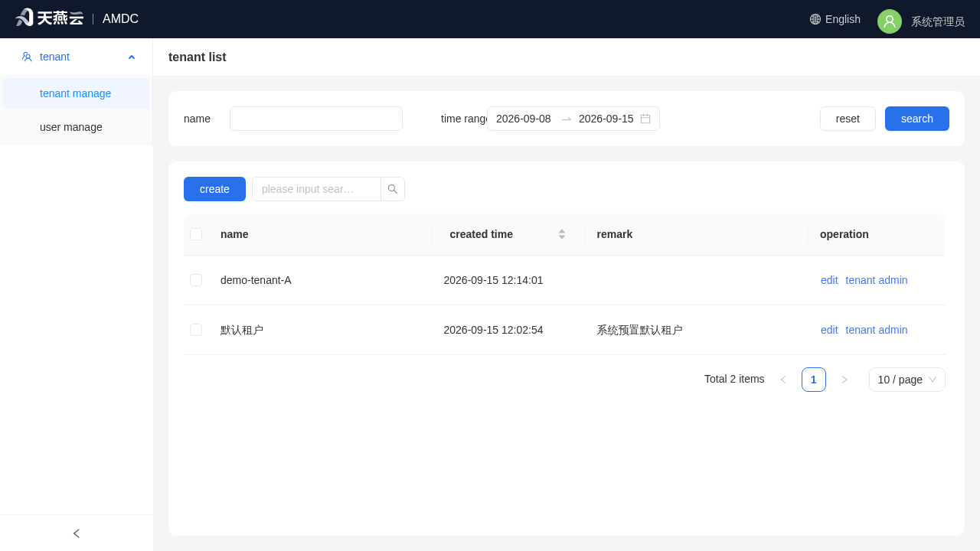Open the 10 / page dropdown

907,380
